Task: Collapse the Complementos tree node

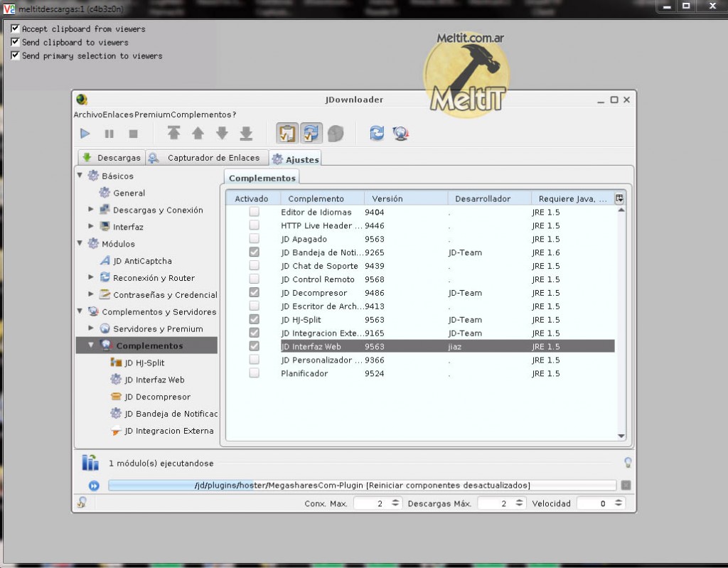Action: point(91,345)
